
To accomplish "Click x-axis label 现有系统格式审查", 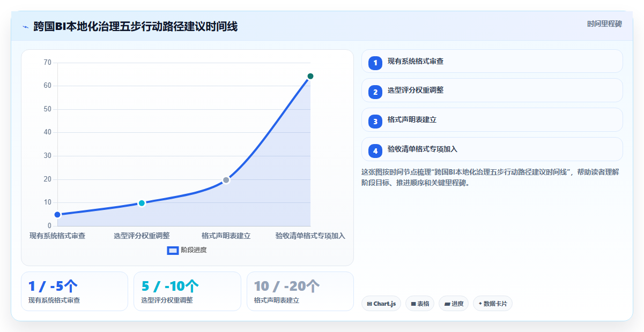I will [57, 236].
